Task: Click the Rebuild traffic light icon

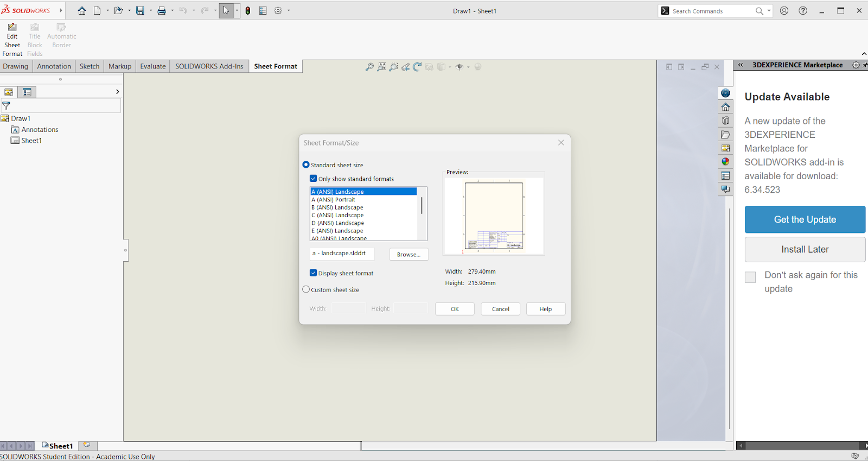Action: point(248,11)
